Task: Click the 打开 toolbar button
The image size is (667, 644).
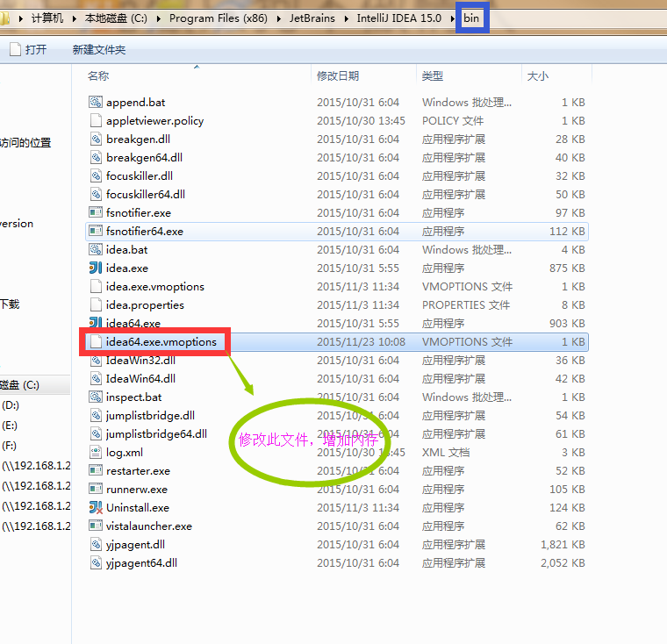Action: [x=28, y=49]
